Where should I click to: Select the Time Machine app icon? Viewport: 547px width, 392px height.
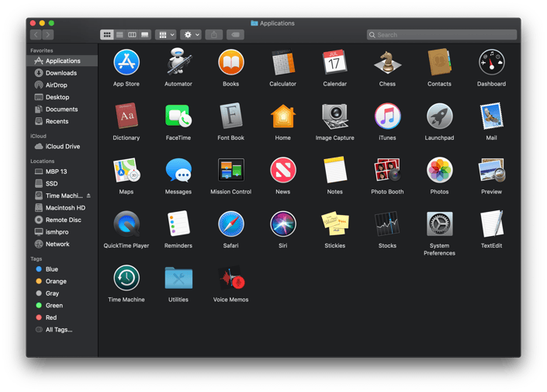click(126, 278)
